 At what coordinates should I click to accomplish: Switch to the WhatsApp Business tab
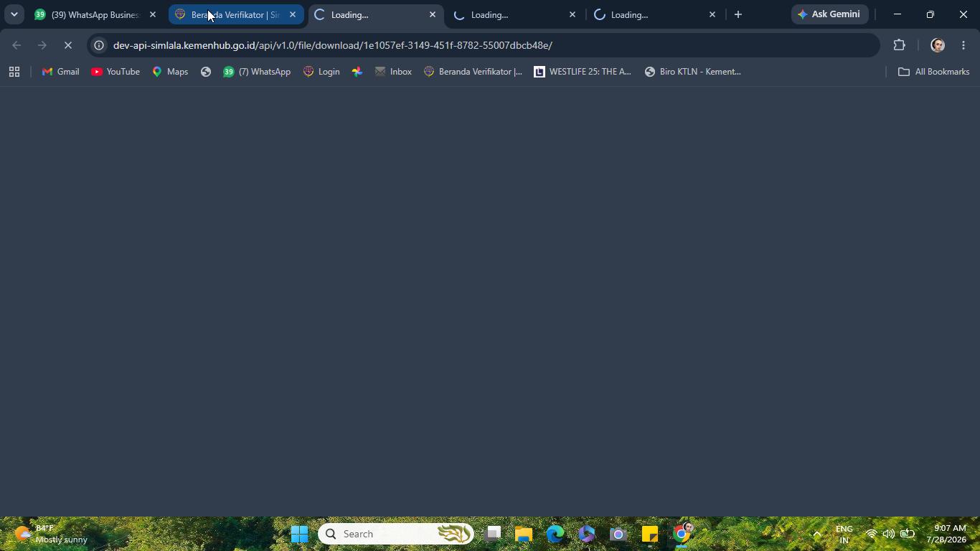coord(95,14)
